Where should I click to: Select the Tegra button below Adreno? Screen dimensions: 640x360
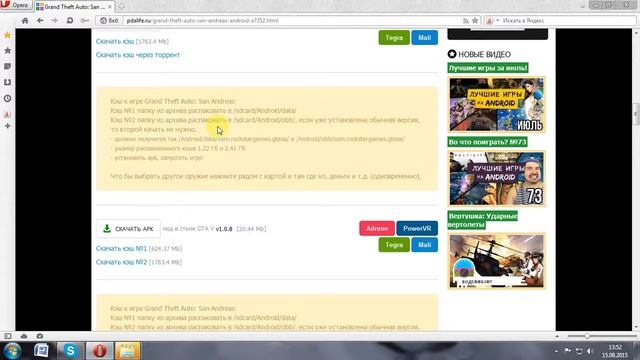point(394,245)
